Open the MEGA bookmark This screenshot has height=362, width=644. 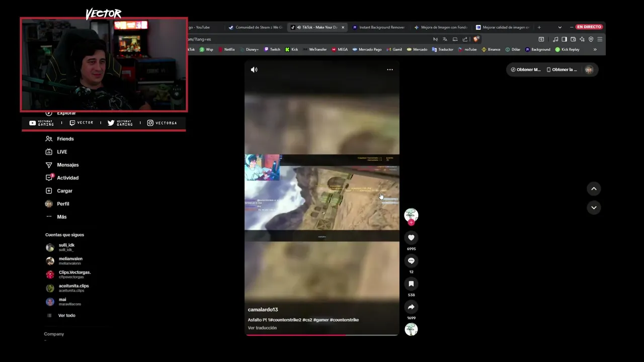click(340, 50)
